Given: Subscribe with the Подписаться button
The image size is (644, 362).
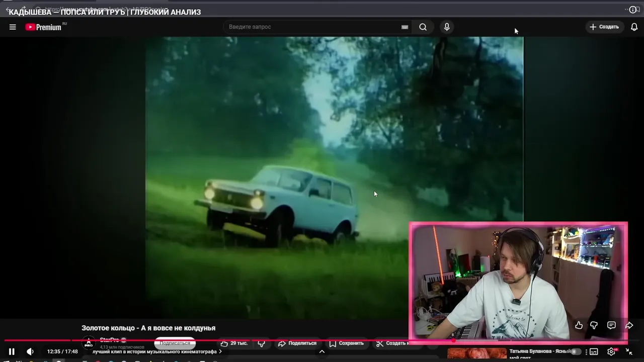Looking at the screenshot, I should point(175,343).
